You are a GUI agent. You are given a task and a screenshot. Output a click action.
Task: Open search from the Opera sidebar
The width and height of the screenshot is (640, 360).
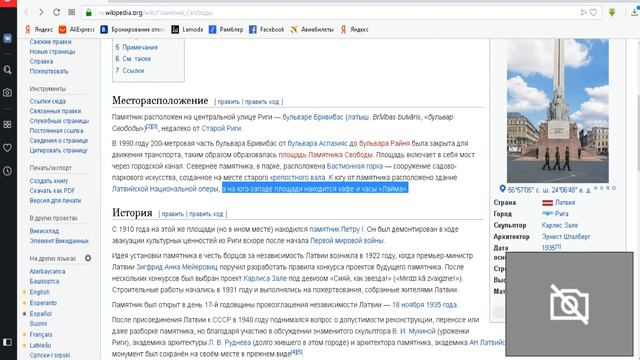click(7, 70)
